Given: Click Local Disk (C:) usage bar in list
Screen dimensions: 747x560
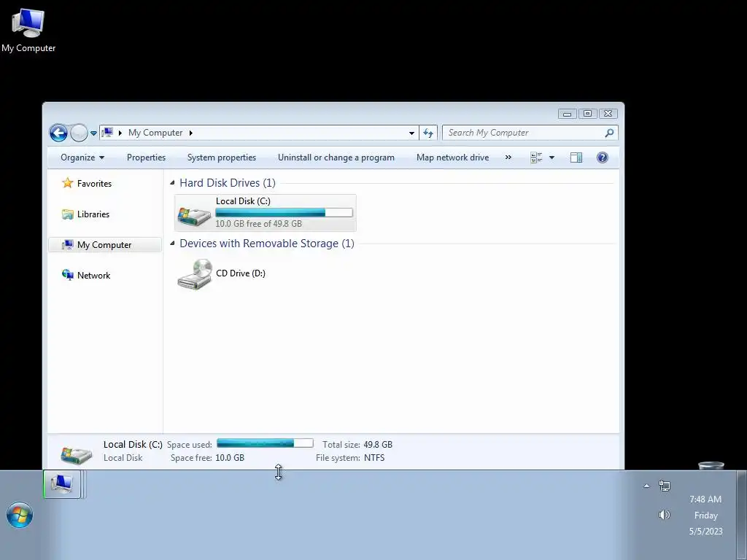Looking at the screenshot, I should coord(284,212).
